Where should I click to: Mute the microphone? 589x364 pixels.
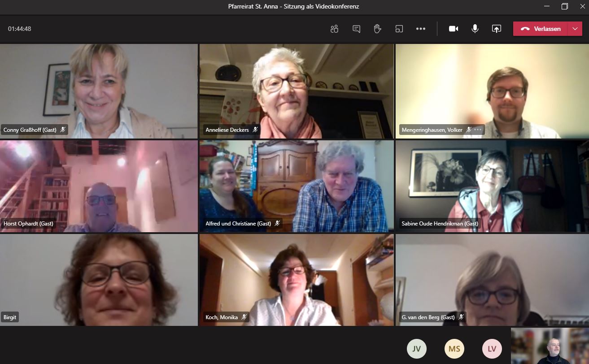[475, 29]
